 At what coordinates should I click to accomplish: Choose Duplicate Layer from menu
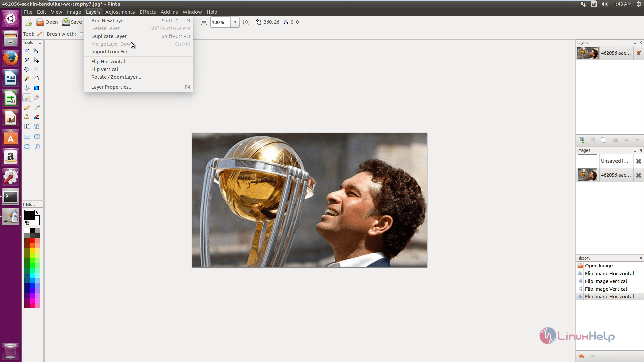[138, 36]
